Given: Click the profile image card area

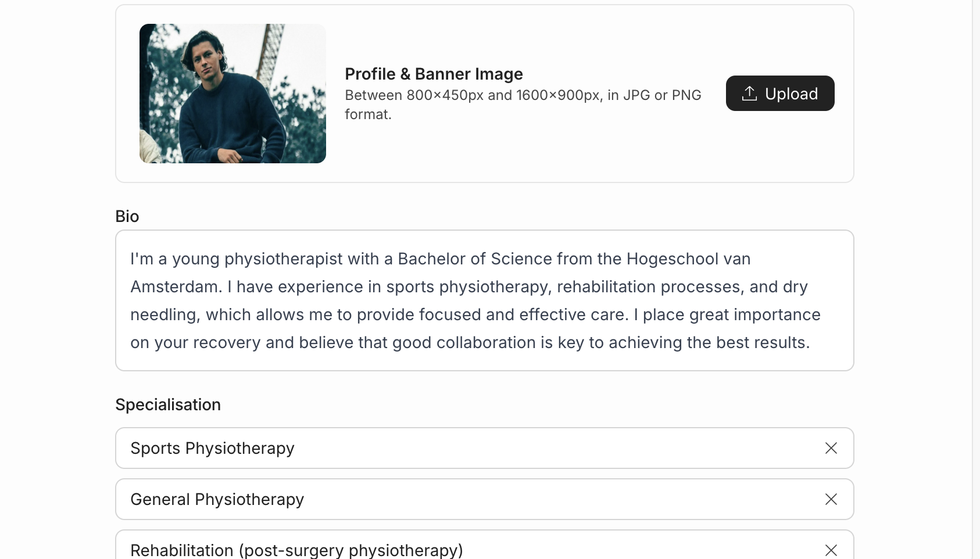Looking at the screenshot, I should pyautogui.click(x=485, y=94).
